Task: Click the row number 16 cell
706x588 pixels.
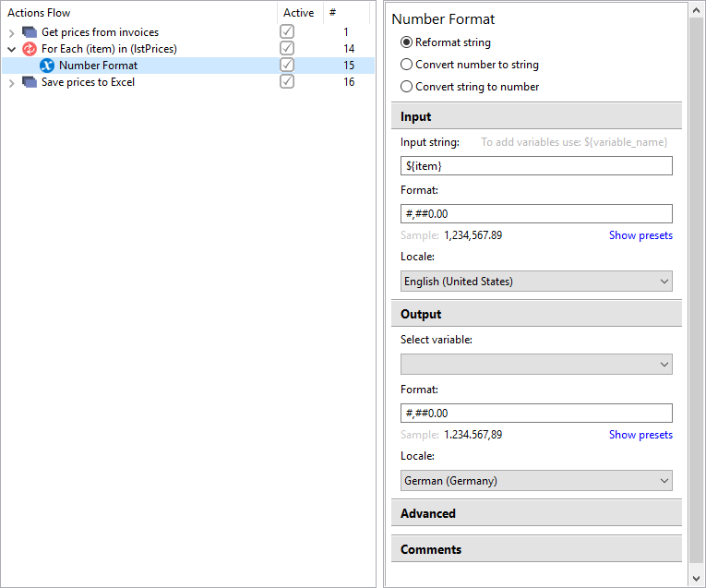Action: [x=349, y=82]
